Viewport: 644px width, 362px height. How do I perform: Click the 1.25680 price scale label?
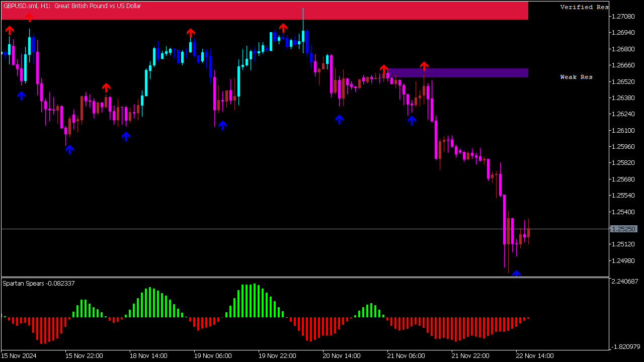pyautogui.click(x=623, y=179)
